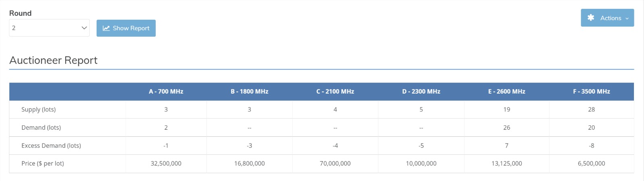
Task: Click the Show Report button
Action: click(x=126, y=28)
